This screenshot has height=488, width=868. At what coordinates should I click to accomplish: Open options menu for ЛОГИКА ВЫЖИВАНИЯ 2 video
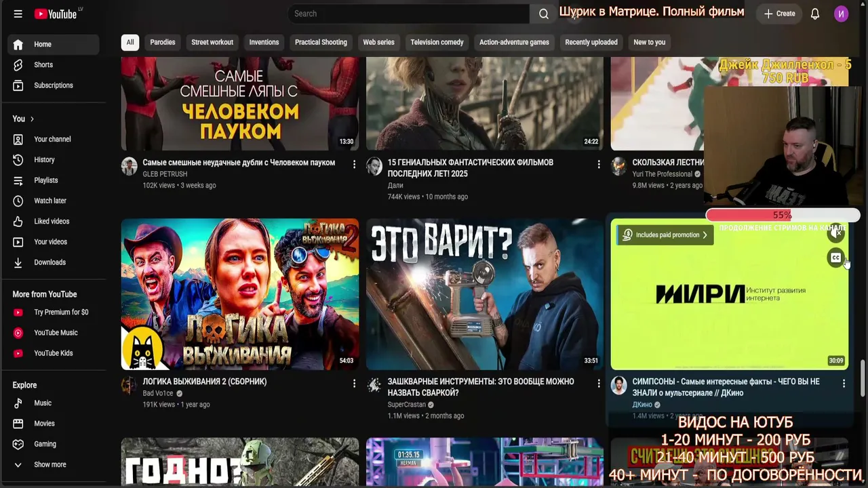click(x=354, y=384)
